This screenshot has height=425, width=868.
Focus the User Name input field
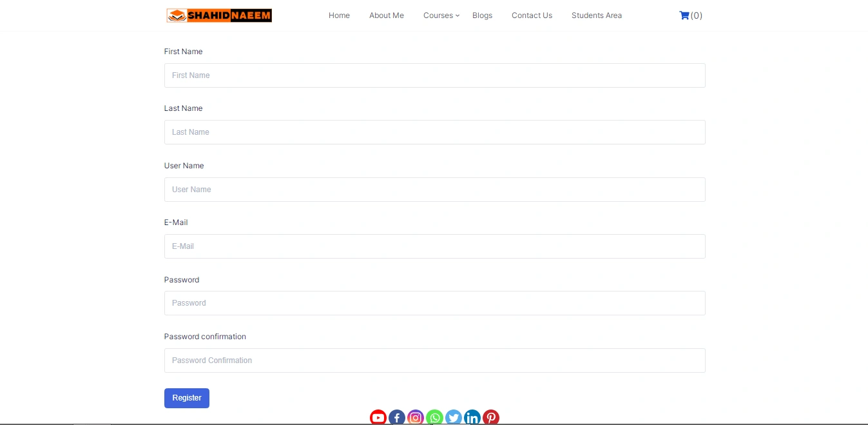[435, 190]
